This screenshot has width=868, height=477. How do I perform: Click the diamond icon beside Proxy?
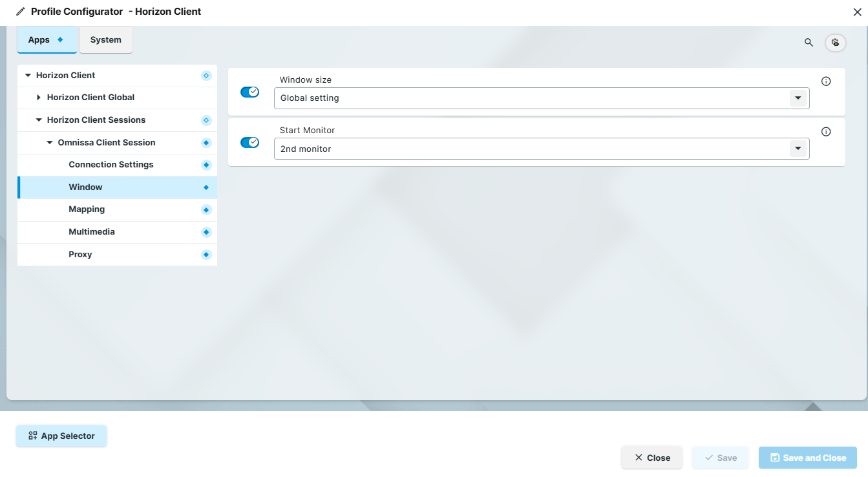pos(206,254)
